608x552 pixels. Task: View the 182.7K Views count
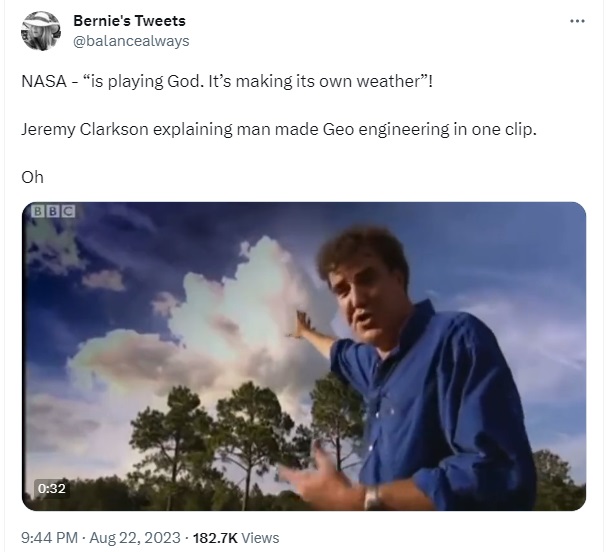pos(236,538)
